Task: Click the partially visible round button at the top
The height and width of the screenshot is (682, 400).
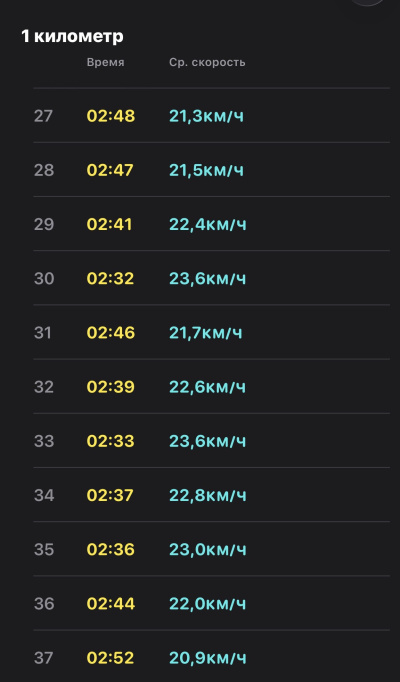Action: [368, 2]
